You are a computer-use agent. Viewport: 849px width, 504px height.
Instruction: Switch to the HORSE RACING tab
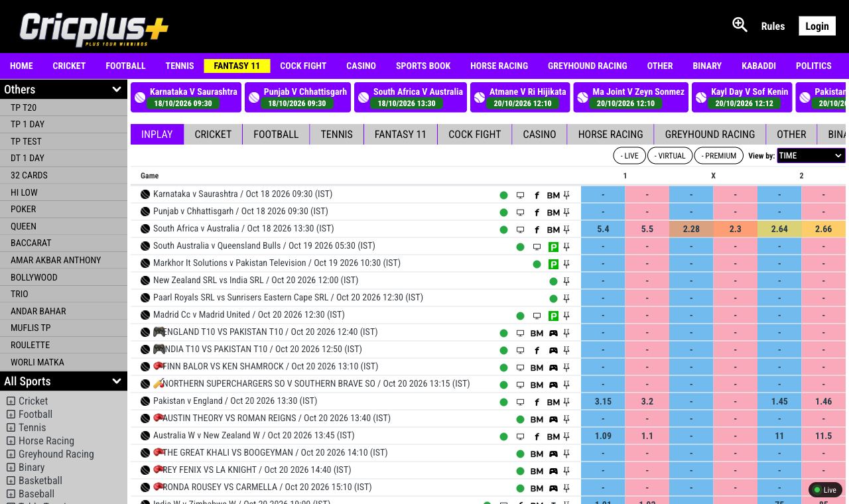[x=610, y=134]
